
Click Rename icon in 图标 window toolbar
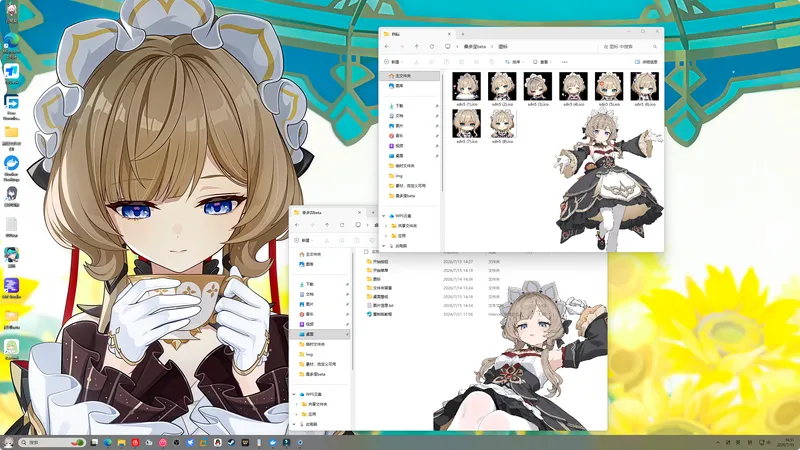click(x=461, y=62)
